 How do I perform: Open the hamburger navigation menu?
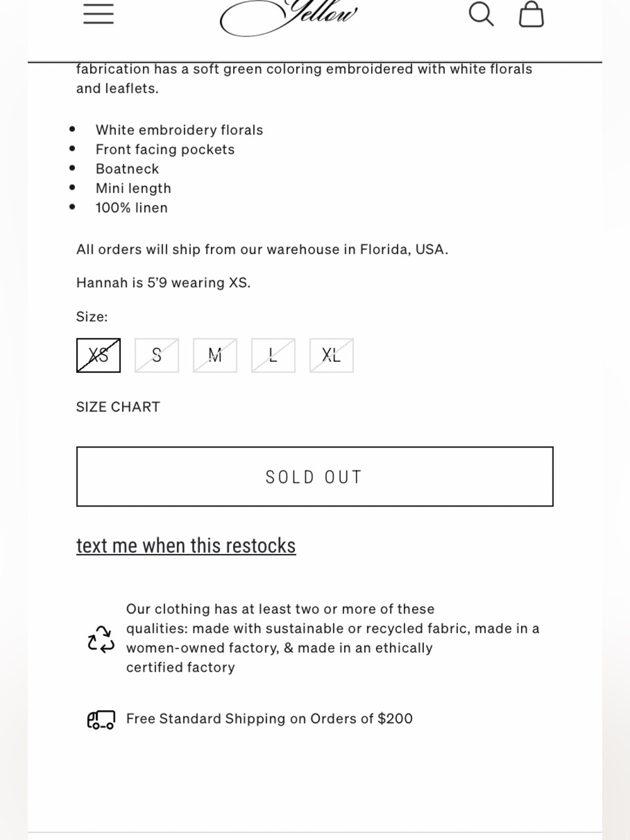click(98, 13)
